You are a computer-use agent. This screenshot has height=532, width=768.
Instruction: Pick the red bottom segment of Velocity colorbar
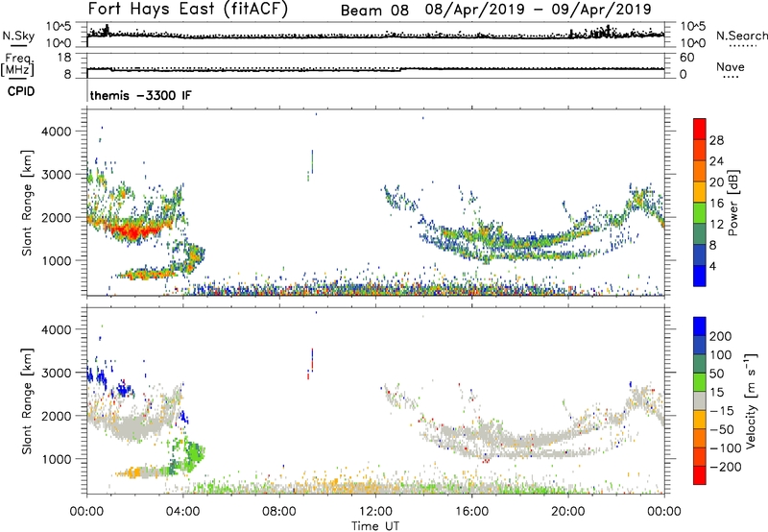pos(700,475)
